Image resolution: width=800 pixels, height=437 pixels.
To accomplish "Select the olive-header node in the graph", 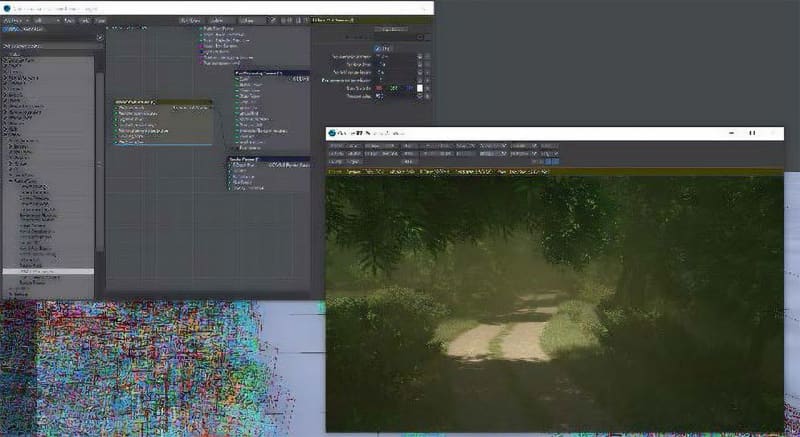I will click(x=162, y=102).
